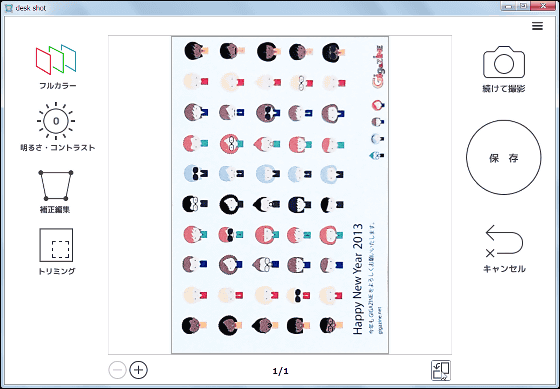
Task: Click the 続けて撮影 camera icon
Action: (504, 62)
